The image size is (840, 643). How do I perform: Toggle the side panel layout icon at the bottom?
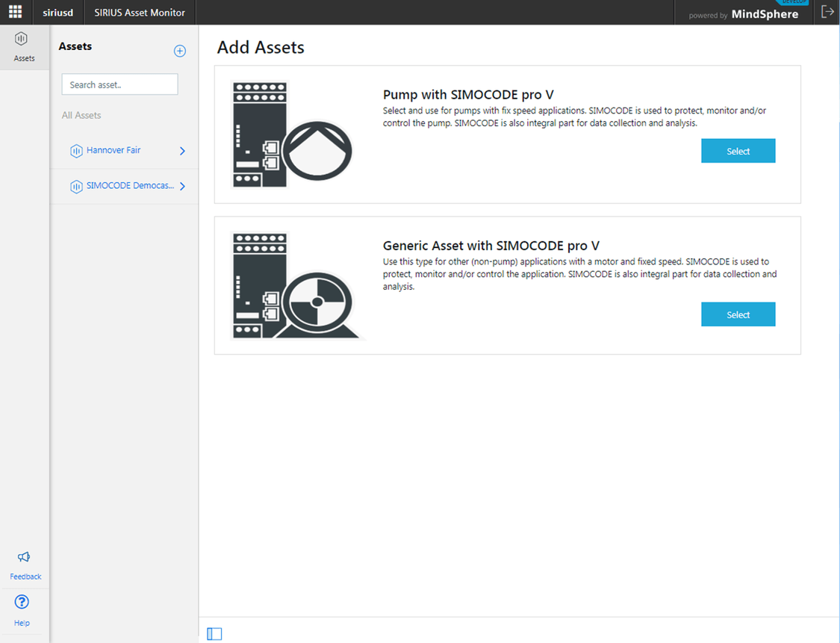click(214, 634)
